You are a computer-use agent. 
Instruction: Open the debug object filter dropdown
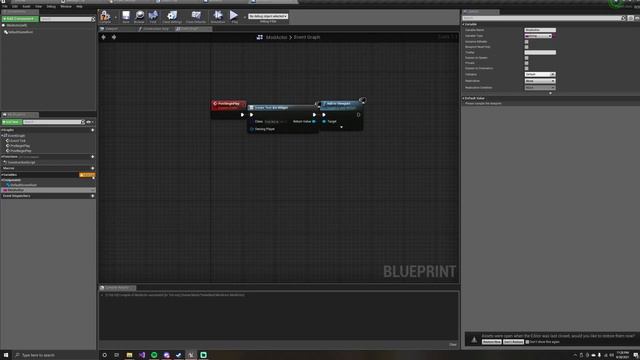click(x=268, y=16)
